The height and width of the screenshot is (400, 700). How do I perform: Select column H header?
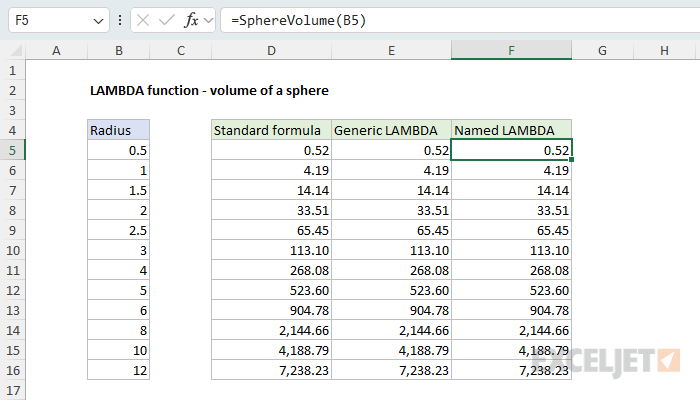click(x=664, y=50)
